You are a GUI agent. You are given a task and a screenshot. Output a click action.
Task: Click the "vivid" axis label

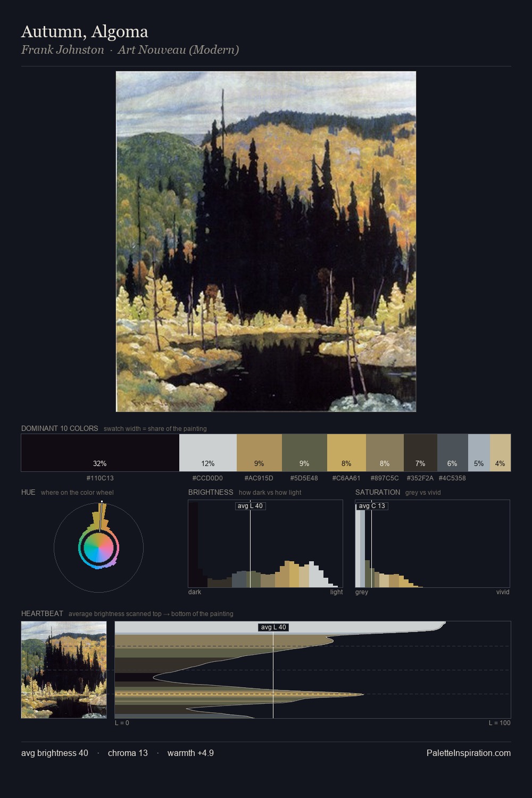tap(503, 592)
